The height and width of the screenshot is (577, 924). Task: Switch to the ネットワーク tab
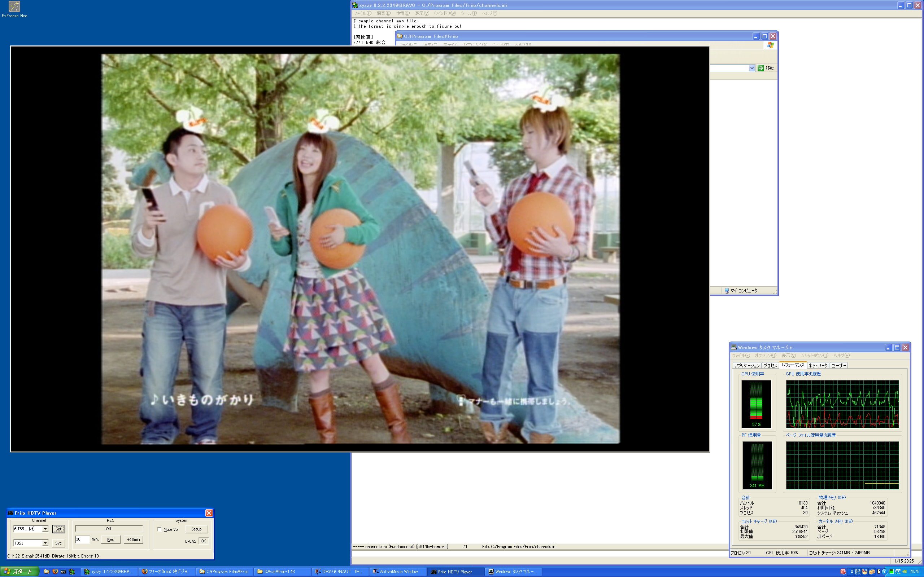[x=818, y=365]
